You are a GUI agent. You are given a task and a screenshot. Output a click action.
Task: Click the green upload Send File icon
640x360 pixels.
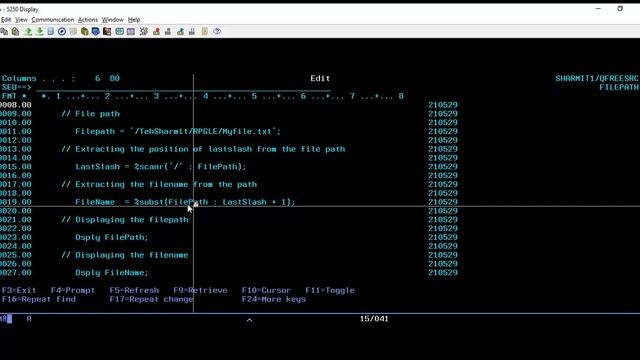pos(28,31)
